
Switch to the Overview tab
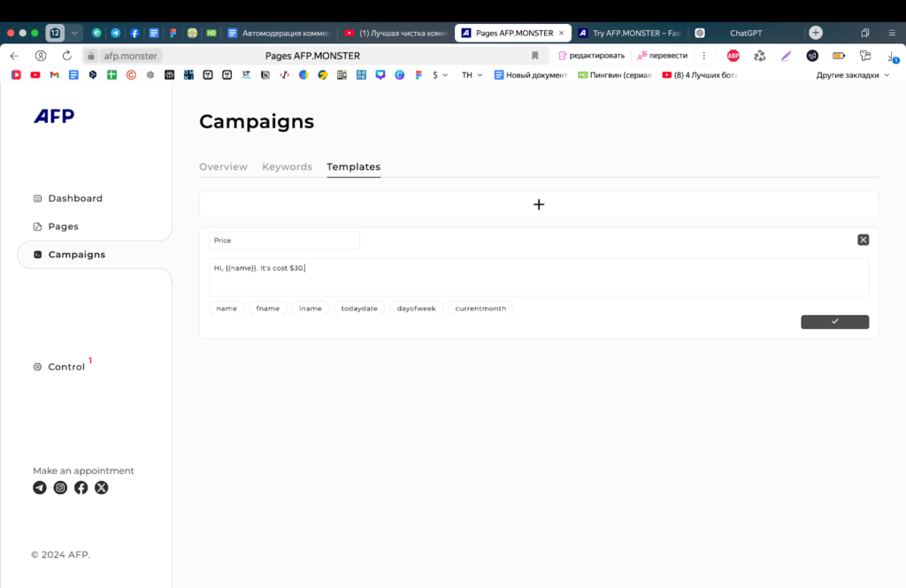pyautogui.click(x=223, y=167)
